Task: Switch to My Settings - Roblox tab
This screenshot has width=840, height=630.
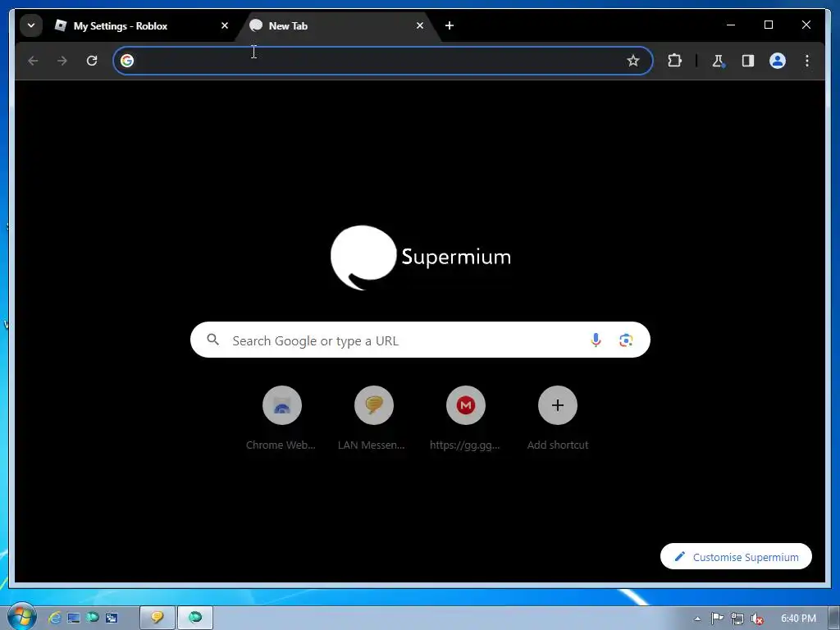Action: 140,25
